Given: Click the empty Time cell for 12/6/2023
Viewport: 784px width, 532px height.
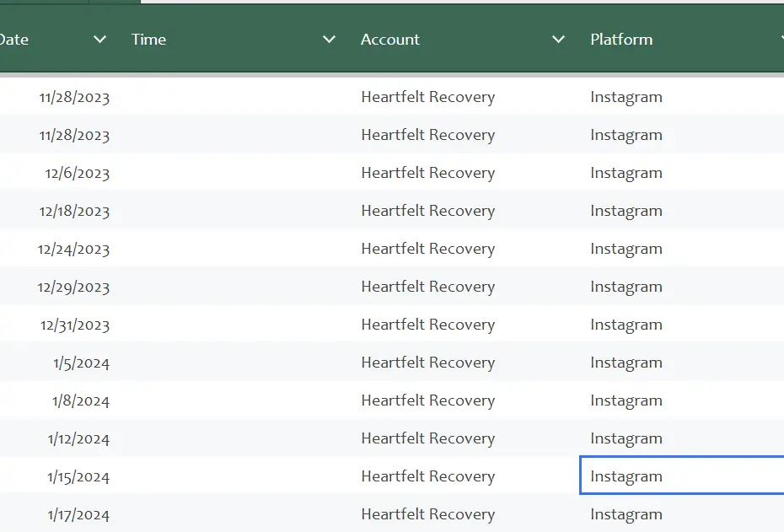Looking at the screenshot, I should tap(235, 173).
